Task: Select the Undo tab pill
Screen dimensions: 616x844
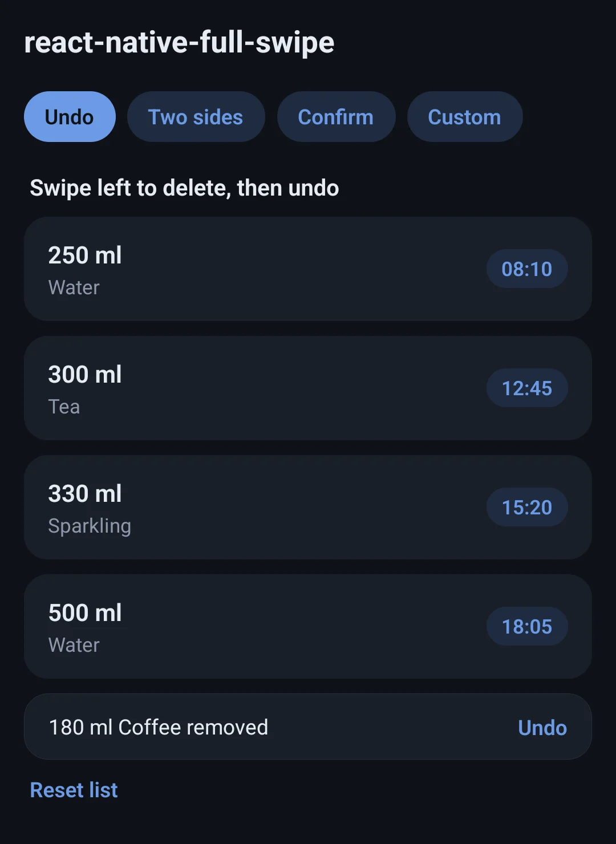Action: coord(70,117)
